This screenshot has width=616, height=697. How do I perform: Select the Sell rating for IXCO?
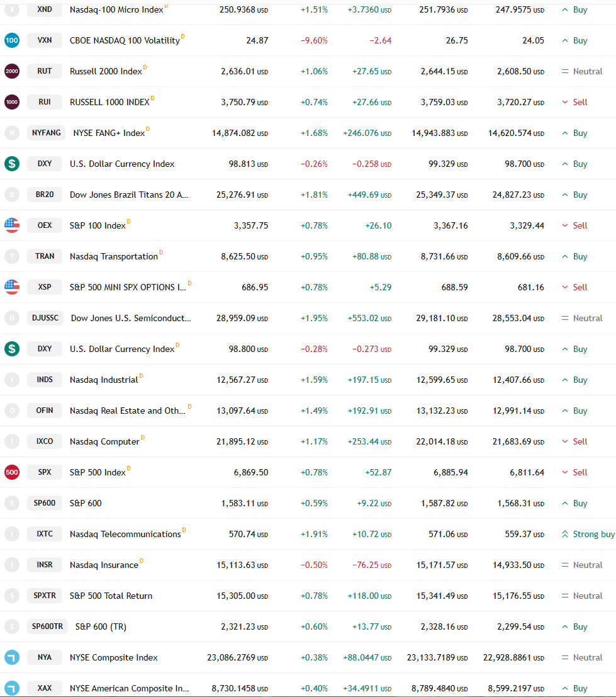(574, 441)
